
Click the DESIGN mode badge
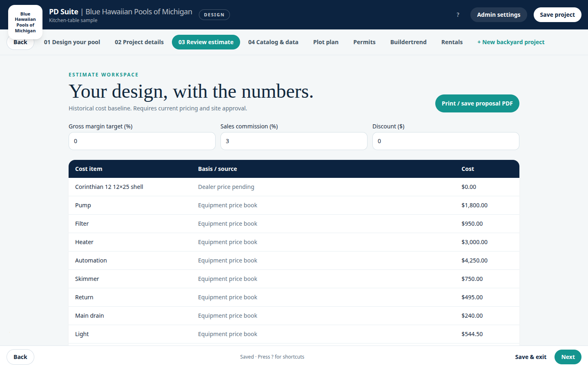point(214,15)
